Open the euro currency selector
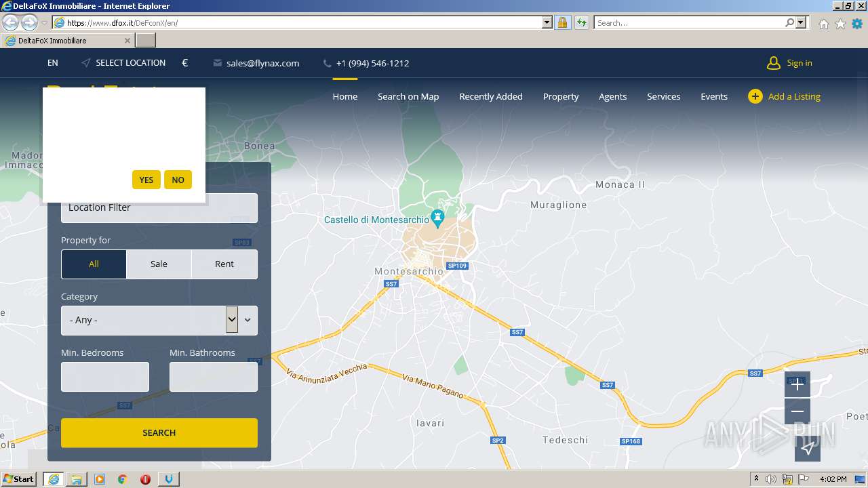Screen dimensions: 868x488 185,63
